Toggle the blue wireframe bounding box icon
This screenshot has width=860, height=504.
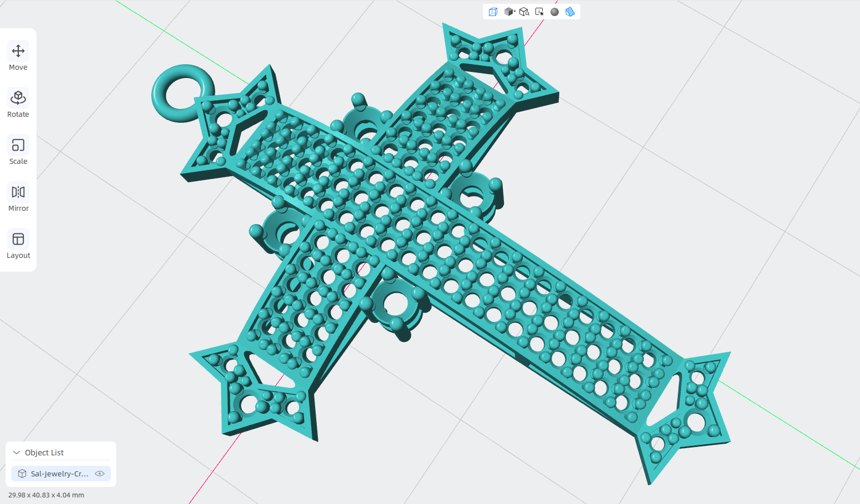pyautogui.click(x=493, y=12)
